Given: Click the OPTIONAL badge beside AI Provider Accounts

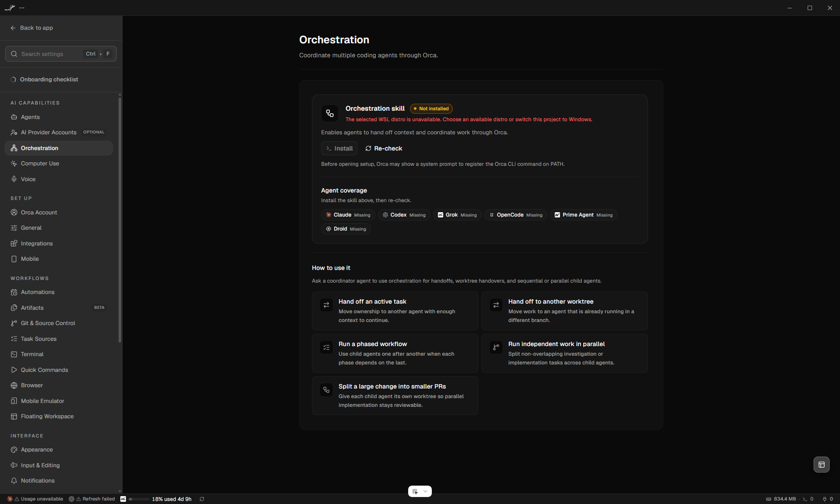Looking at the screenshot, I should coord(94,133).
